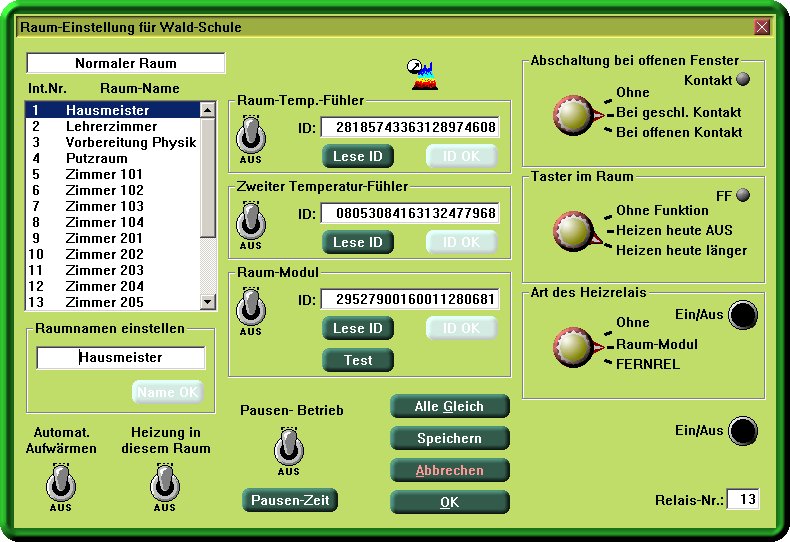Screen dimensions: 790x542
Task: Toggle the Heizung in diesem Raum switch
Action: click(x=165, y=484)
